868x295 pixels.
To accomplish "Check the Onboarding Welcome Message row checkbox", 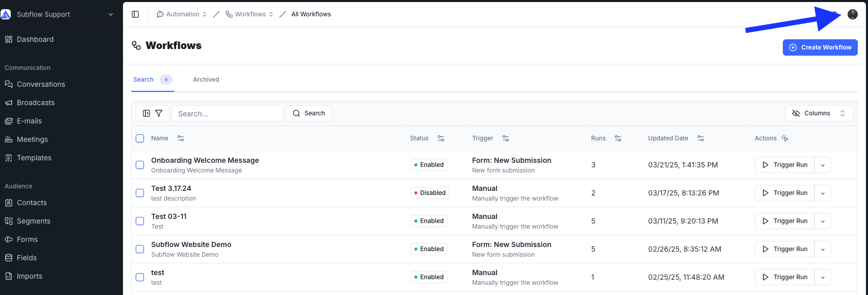I will point(140,165).
